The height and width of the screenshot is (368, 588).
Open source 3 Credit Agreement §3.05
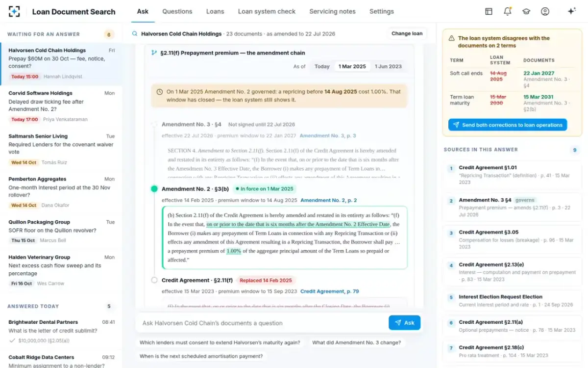tap(512, 239)
